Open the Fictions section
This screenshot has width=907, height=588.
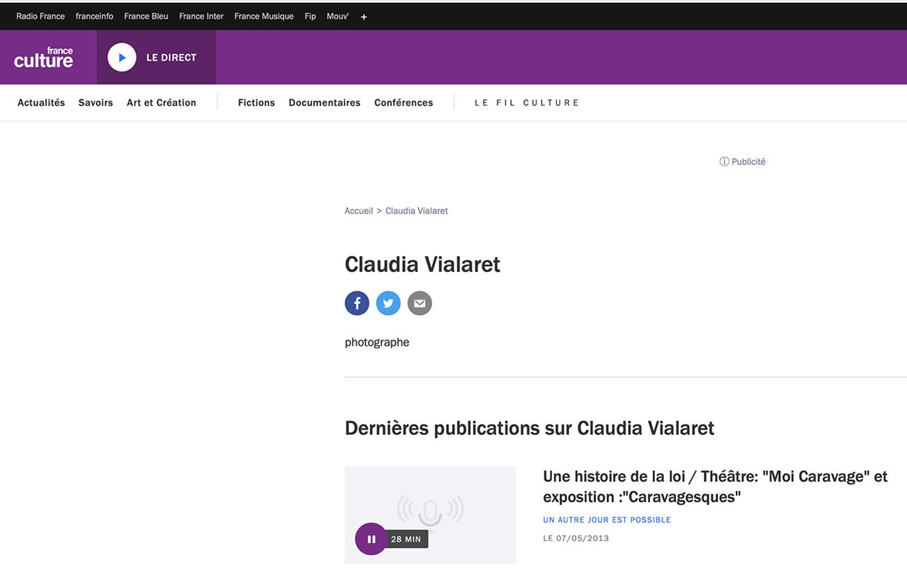[x=256, y=103]
